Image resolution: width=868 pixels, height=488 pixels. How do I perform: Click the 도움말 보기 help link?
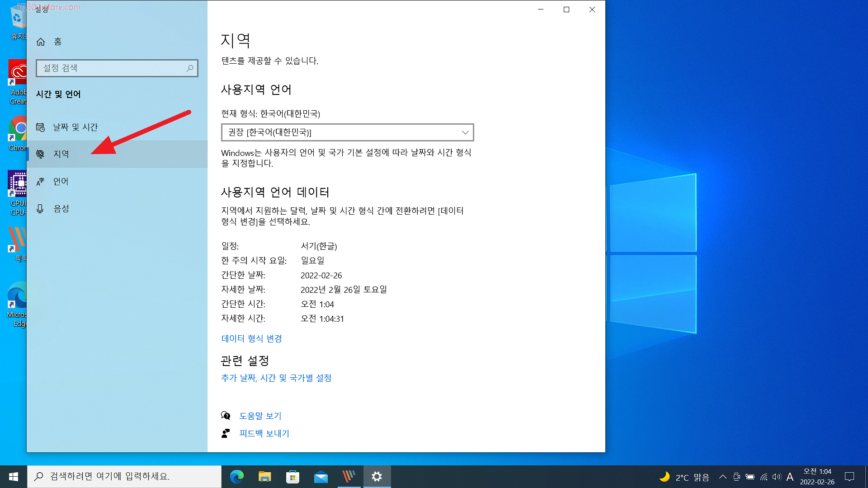(x=260, y=416)
